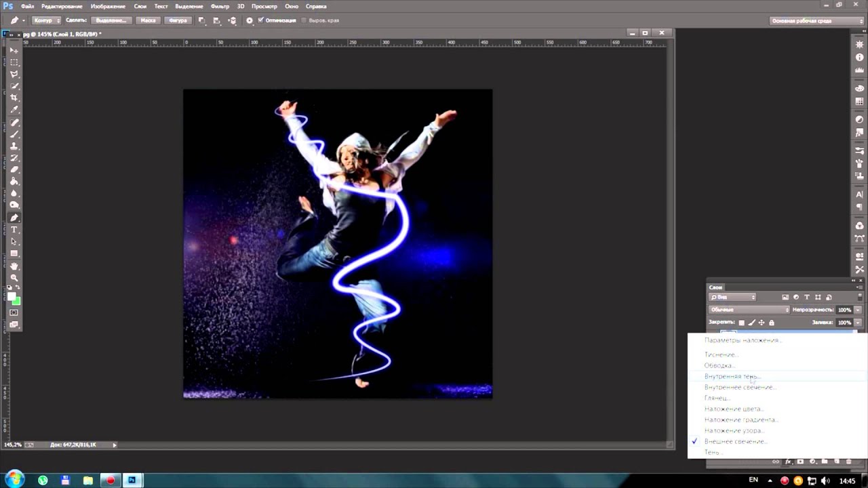Screen dimensions: 868x488
Task: Select the Zoom magnifier tool
Action: pyautogui.click(x=14, y=279)
